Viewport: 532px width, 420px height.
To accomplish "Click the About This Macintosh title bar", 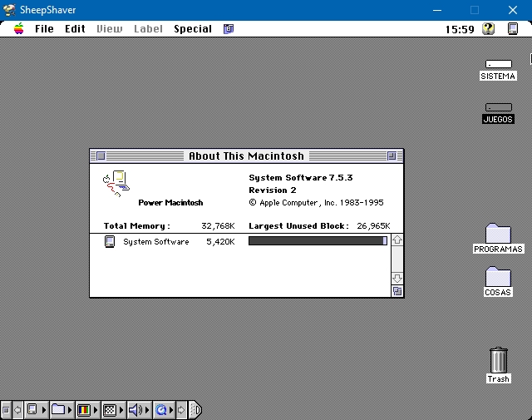I will (x=246, y=156).
